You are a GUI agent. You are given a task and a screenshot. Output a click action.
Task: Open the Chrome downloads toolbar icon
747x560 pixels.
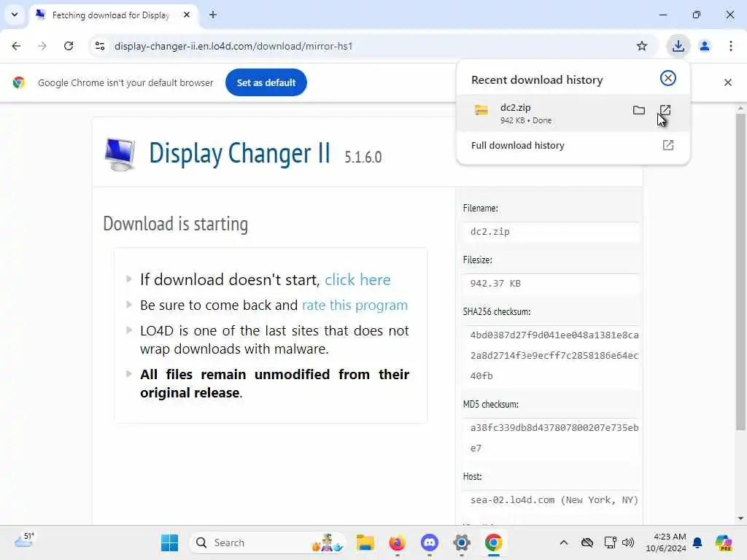coord(678,46)
